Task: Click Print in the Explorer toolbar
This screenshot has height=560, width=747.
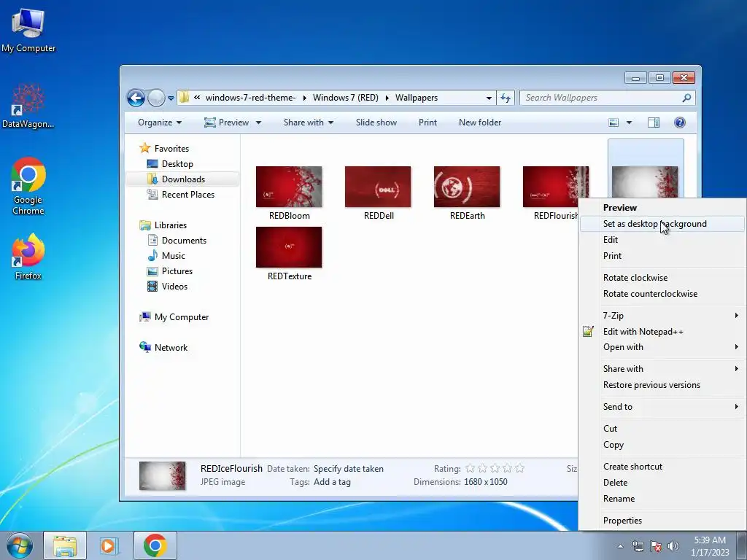Action: [x=427, y=122]
